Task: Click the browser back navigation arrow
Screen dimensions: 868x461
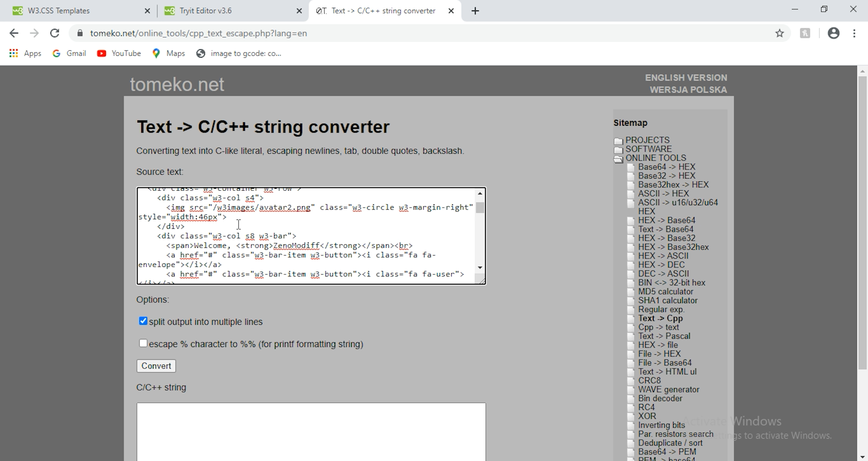Action: [x=14, y=33]
